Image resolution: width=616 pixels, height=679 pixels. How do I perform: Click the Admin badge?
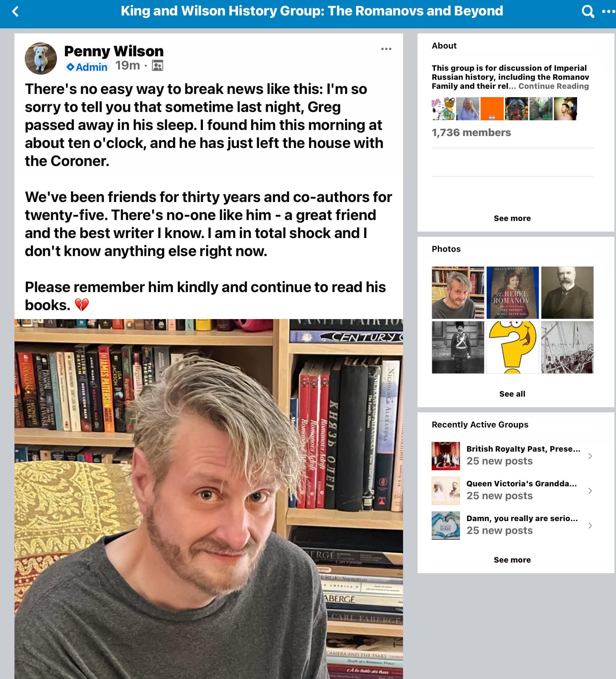click(x=87, y=67)
